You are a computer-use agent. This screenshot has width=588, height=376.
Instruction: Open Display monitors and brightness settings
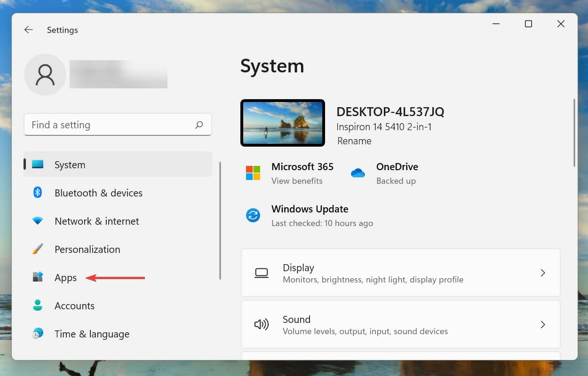[401, 273]
